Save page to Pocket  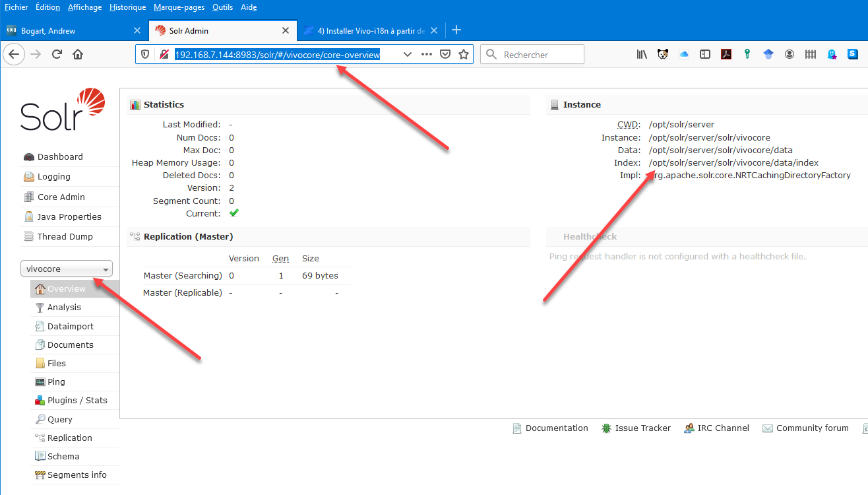[445, 54]
